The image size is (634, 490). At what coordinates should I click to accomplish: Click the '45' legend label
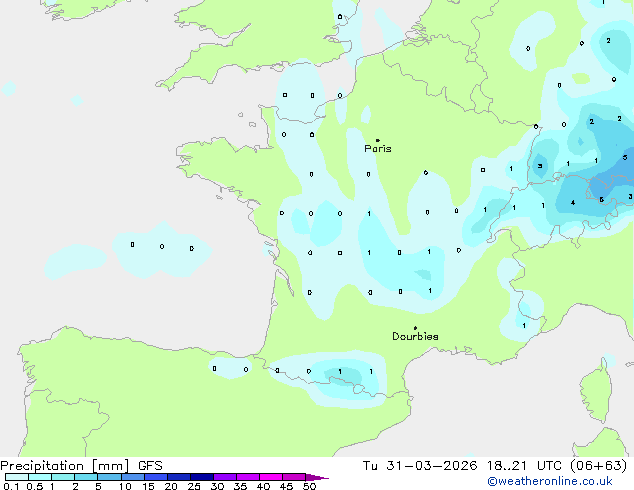(x=286, y=486)
